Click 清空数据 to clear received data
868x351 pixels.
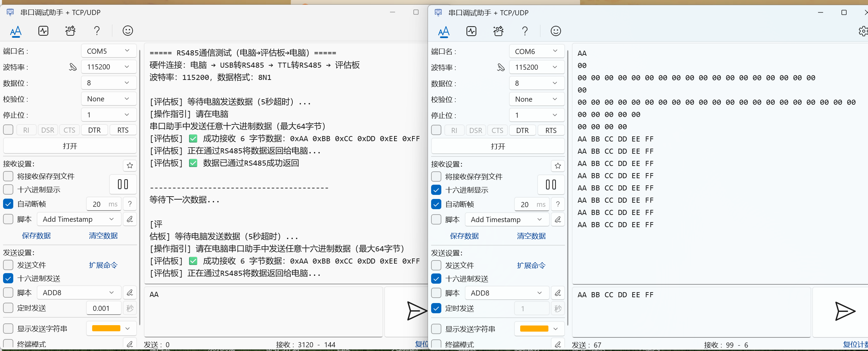coord(103,235)
